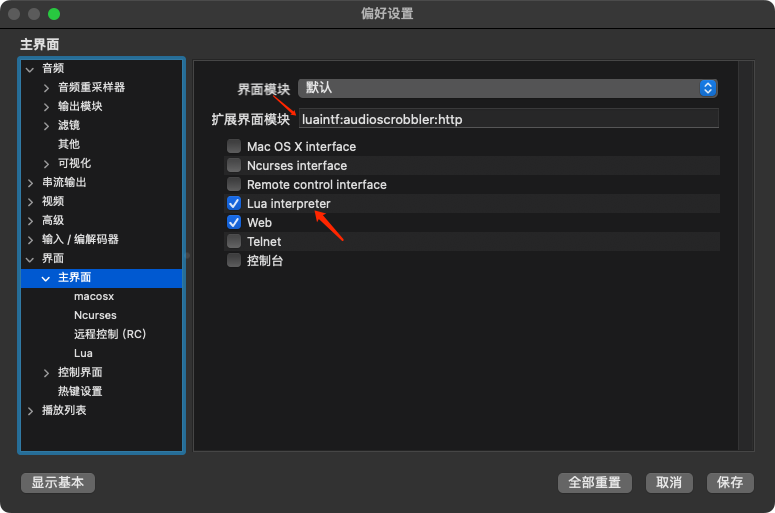Click the Lua interpreter label text
This screenshot has width=775, height=513.
[289, 204]
